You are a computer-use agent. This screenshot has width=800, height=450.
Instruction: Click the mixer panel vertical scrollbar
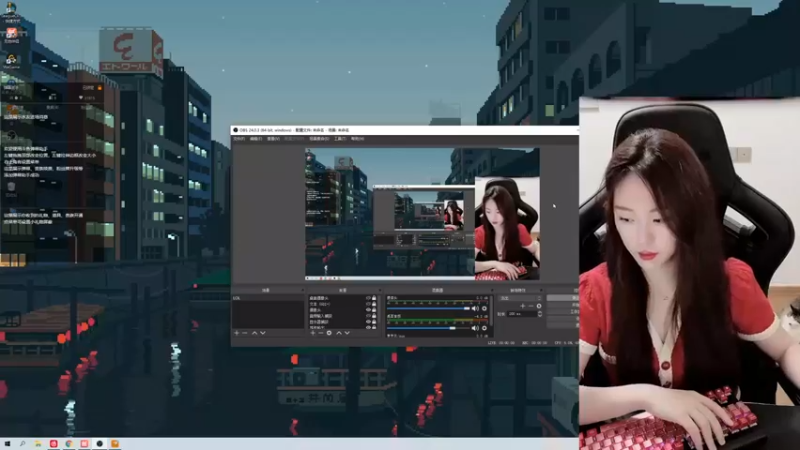click(x=491, y=311)
